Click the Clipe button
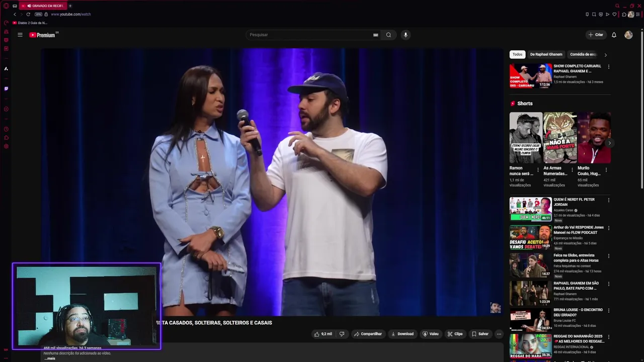This screenshot has width=644, height=362. click(x=455, y=334)
